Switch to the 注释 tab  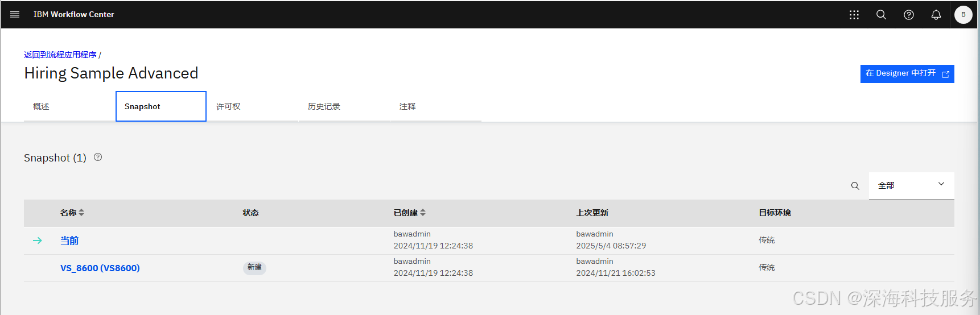(436, 106)
